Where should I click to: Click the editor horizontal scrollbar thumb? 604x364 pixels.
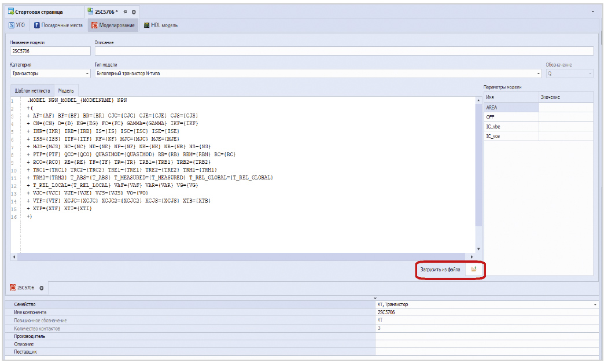click(241, 256)
